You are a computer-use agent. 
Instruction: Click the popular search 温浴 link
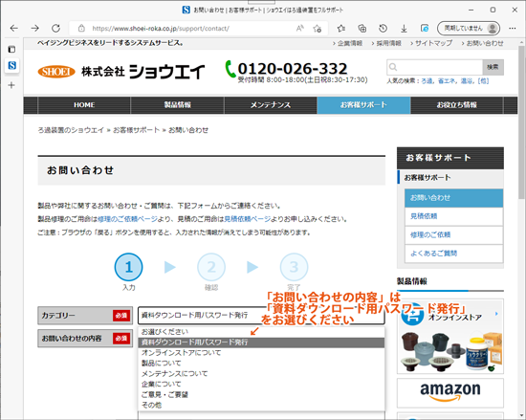[x=467, y=81]
